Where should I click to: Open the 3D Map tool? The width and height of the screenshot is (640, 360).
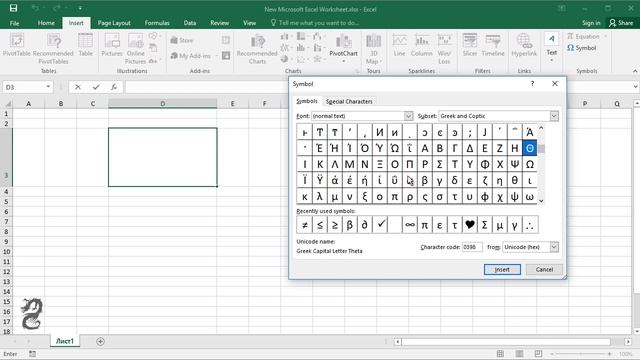373,49
